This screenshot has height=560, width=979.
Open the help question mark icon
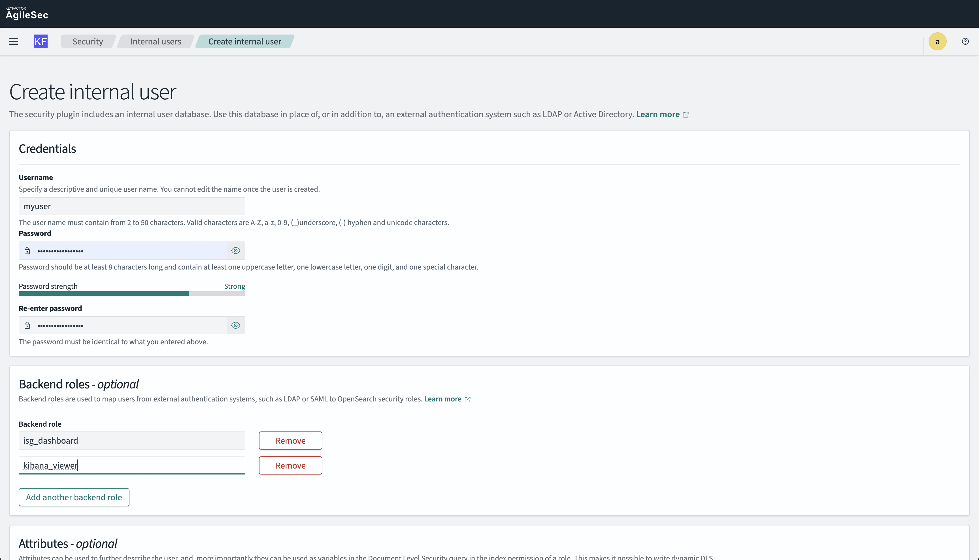(x=965, y=42)
